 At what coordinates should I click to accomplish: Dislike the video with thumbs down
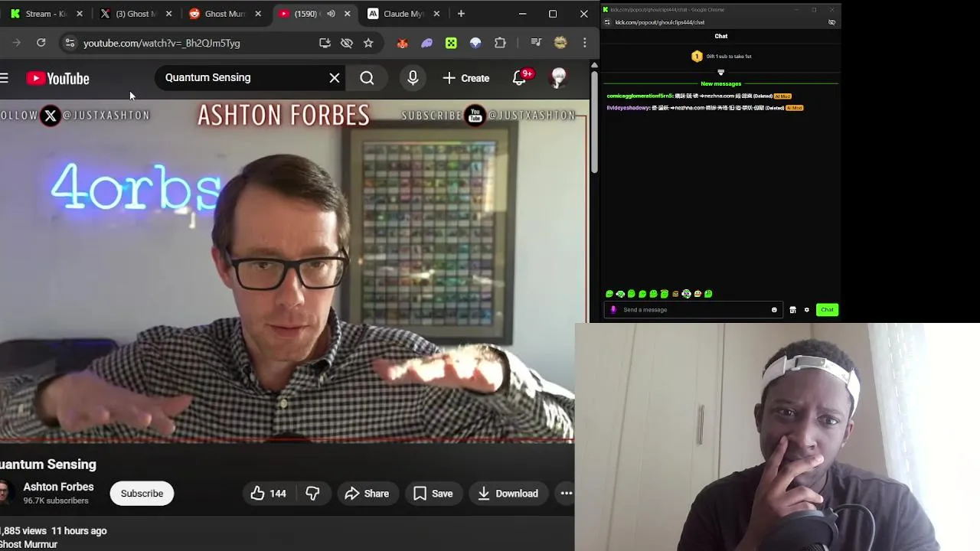pos(312,494)
